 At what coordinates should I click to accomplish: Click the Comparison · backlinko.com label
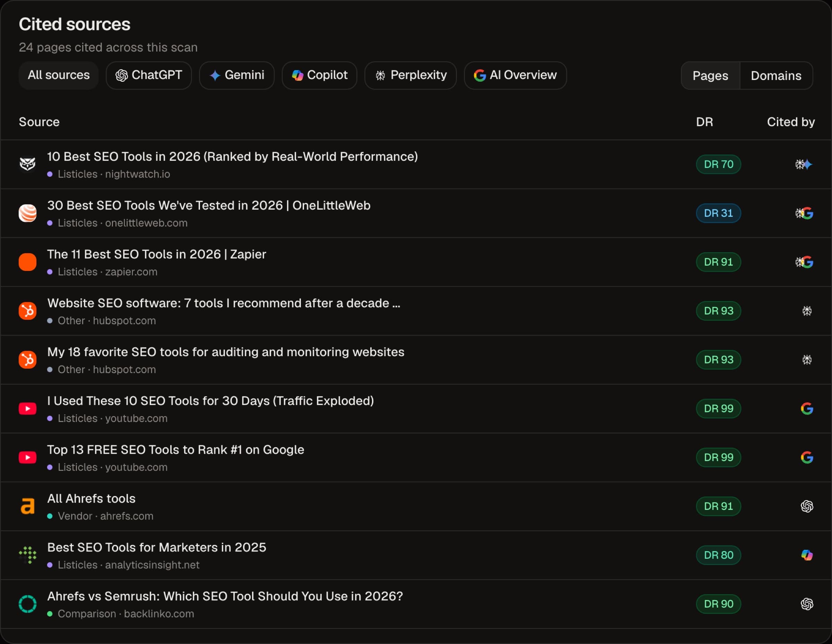[126, 614]
